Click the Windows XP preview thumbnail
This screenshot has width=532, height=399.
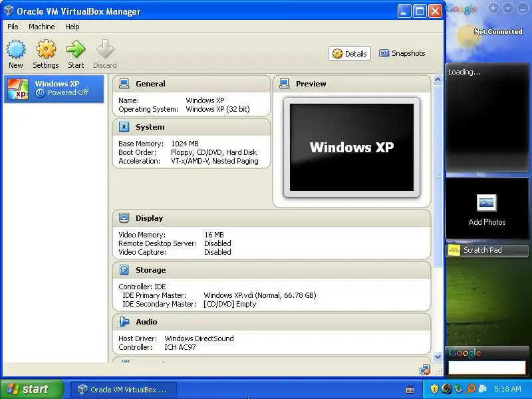pyautogui.click(x=352, y=147)
